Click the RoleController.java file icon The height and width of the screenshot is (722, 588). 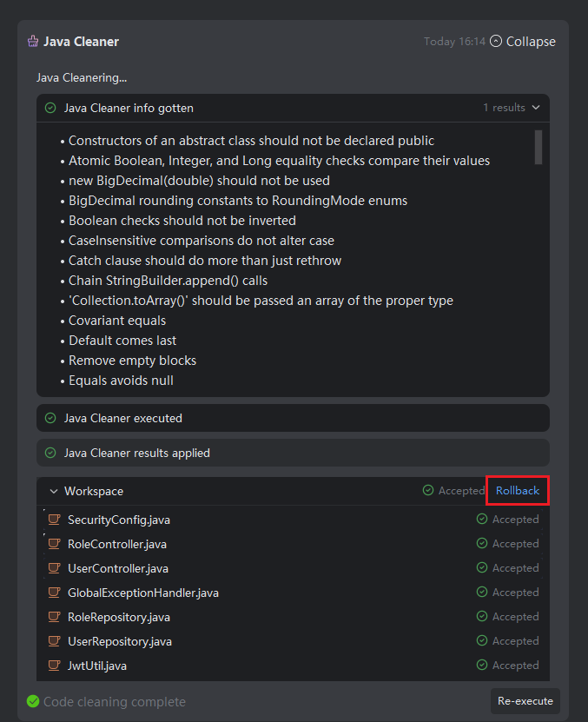coord(54,544)
